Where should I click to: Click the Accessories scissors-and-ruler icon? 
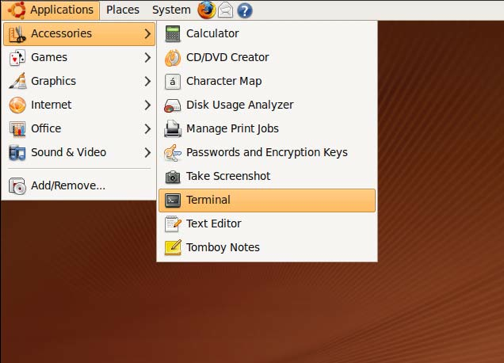[x=17, y=34]
